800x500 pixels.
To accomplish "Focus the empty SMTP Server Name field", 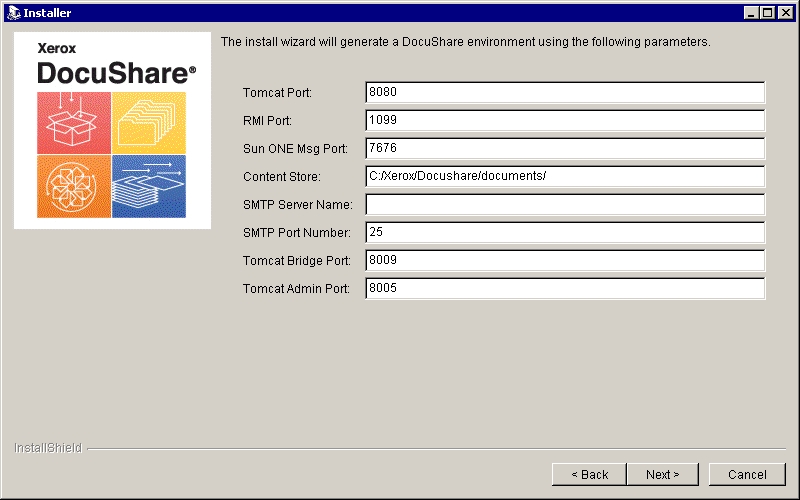I will point(565,205).
